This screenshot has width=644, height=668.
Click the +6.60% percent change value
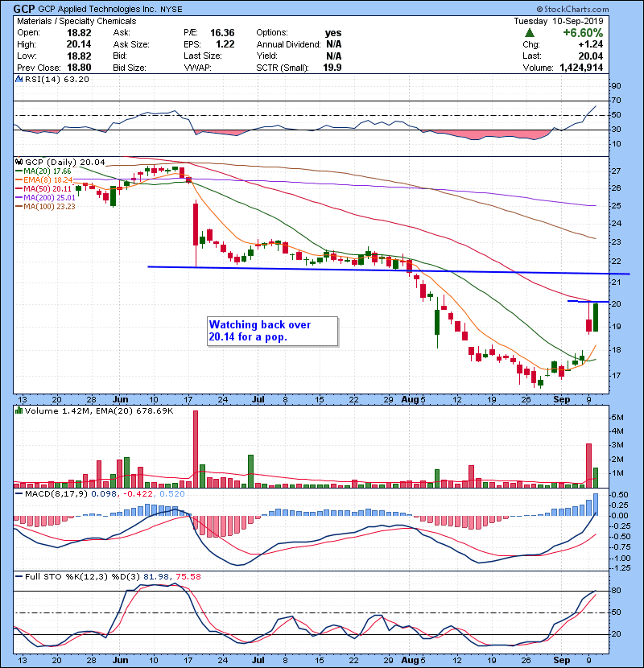click(583, 33)
